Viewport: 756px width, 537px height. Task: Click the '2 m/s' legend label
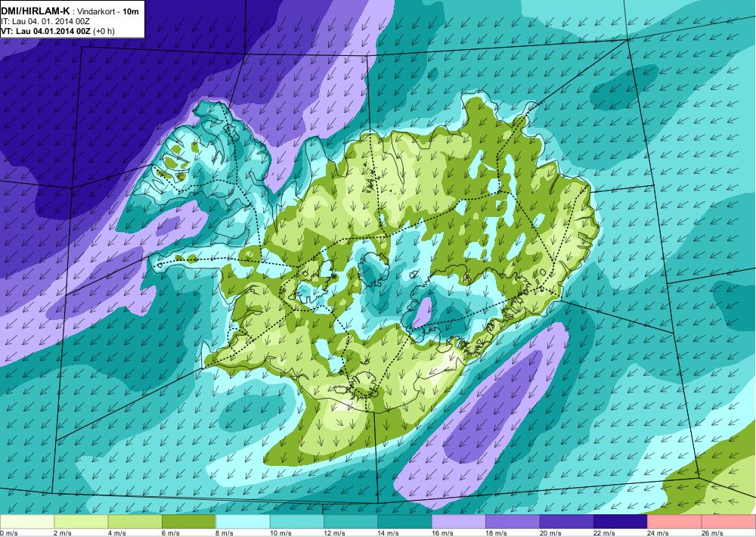click(63, 533)
